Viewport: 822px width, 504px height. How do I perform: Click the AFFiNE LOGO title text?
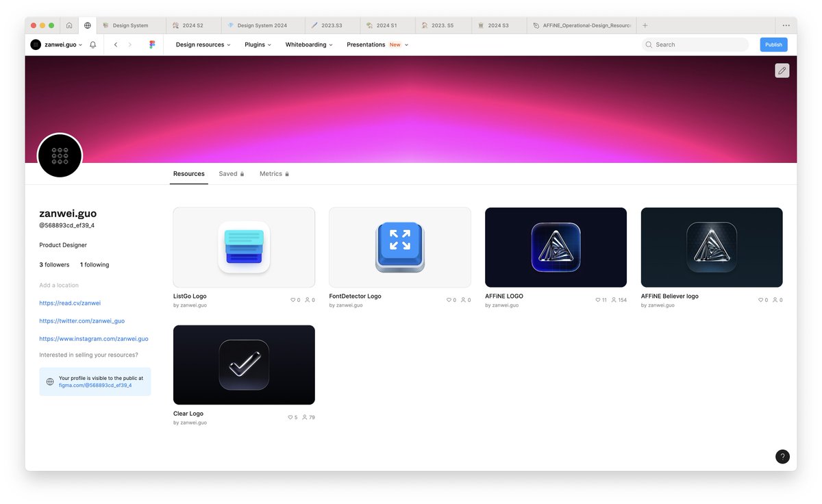(504, 297)
